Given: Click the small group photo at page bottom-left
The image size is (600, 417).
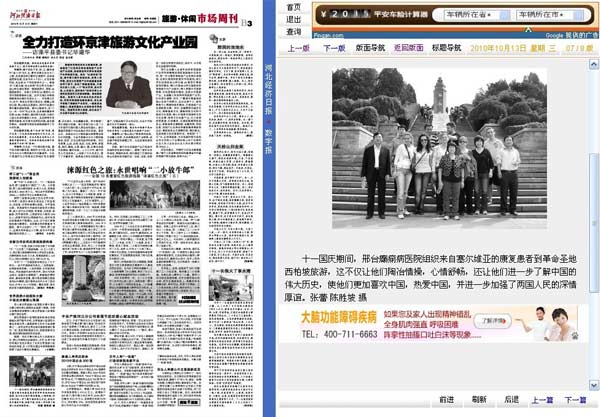Looking at the screenshot, I should click(32, 371).
